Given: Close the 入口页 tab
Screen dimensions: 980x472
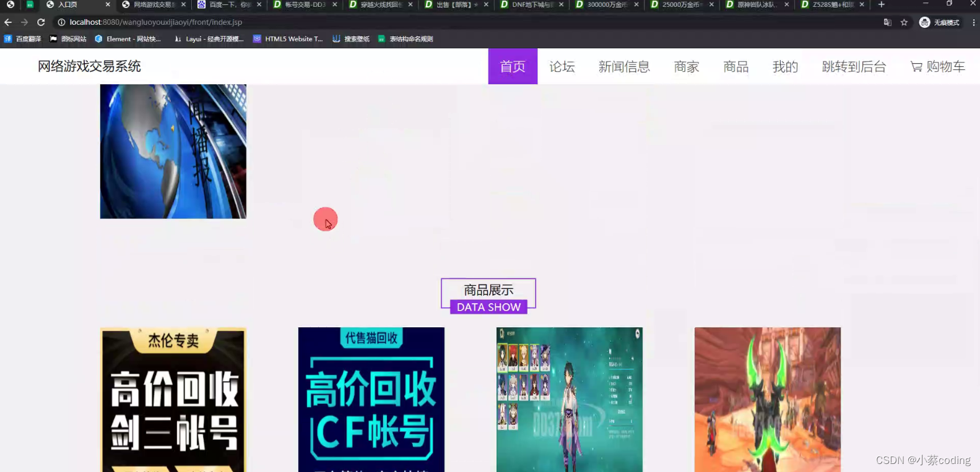Looking at the screenshot, I should pyautogui.click(x=108, y=4).
